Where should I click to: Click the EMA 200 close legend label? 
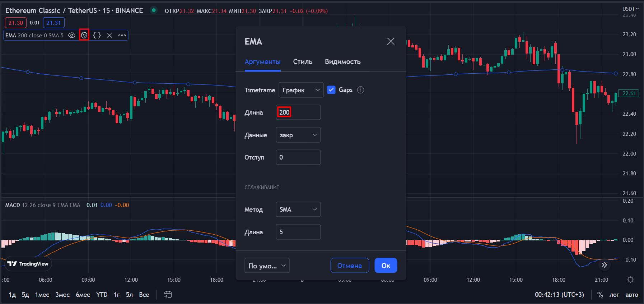34,35
